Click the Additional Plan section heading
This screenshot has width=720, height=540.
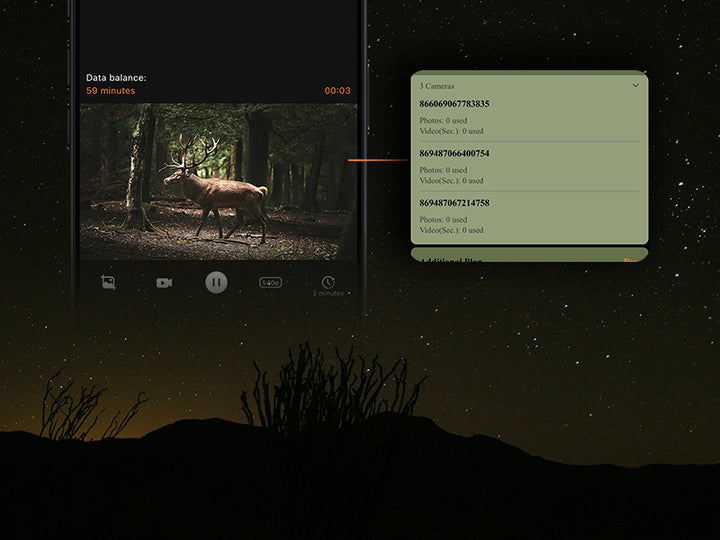tap(451, 260)
